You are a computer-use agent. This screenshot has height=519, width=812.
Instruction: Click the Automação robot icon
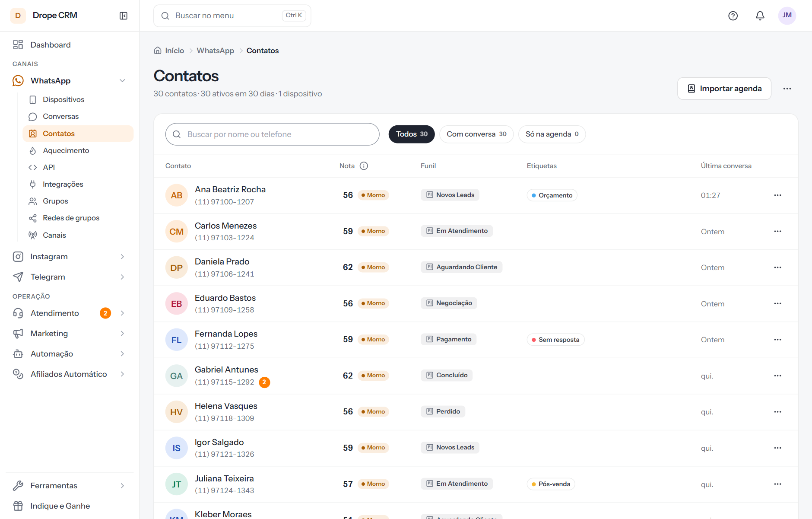pos(18,354)
